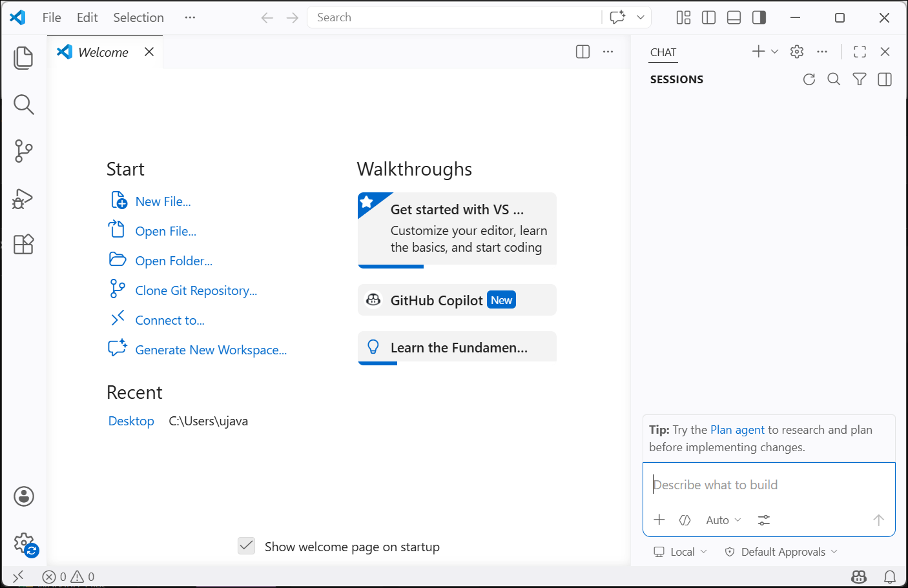Open Source Control view
Image resolution: width=908 pixels, height=588 pixels.
(x=24, y=151)
